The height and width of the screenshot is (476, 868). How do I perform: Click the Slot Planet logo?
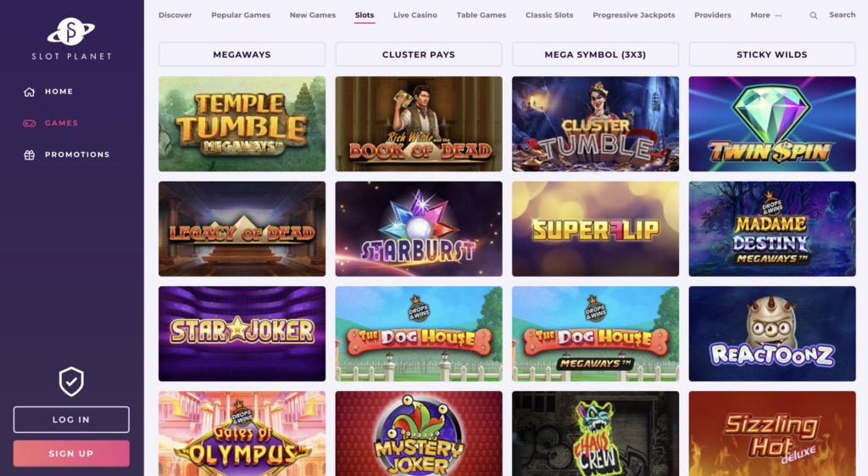coord(71,39)
